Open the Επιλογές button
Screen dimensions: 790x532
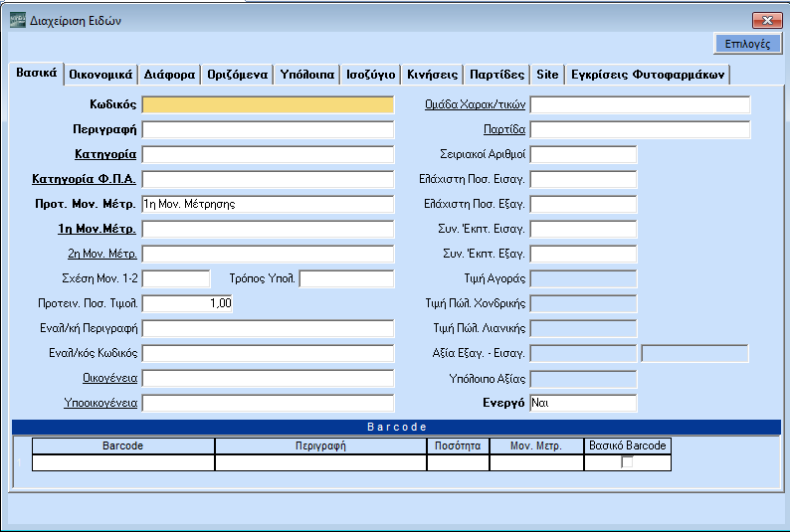747,44
